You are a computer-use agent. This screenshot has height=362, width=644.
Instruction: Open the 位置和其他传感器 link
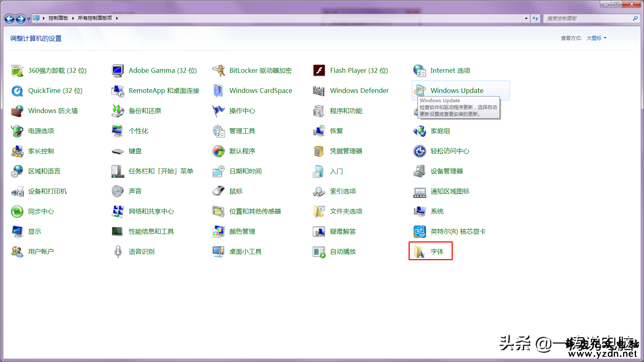click(x=255, y=211)
